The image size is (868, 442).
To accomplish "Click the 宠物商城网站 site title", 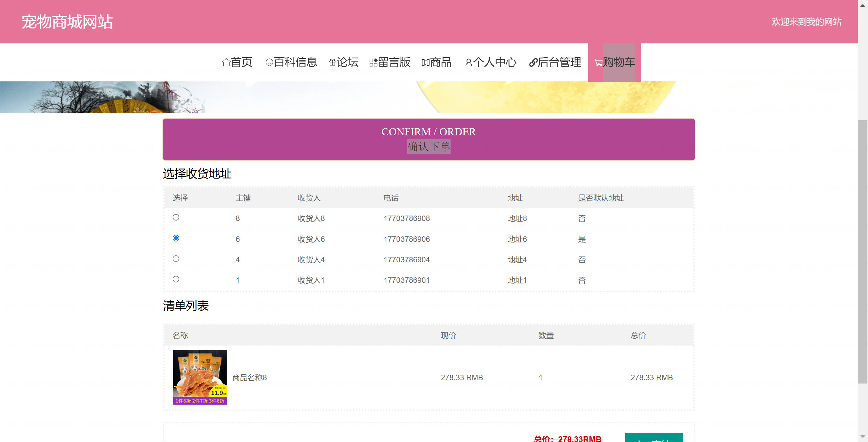I will [x=67, y=22].
